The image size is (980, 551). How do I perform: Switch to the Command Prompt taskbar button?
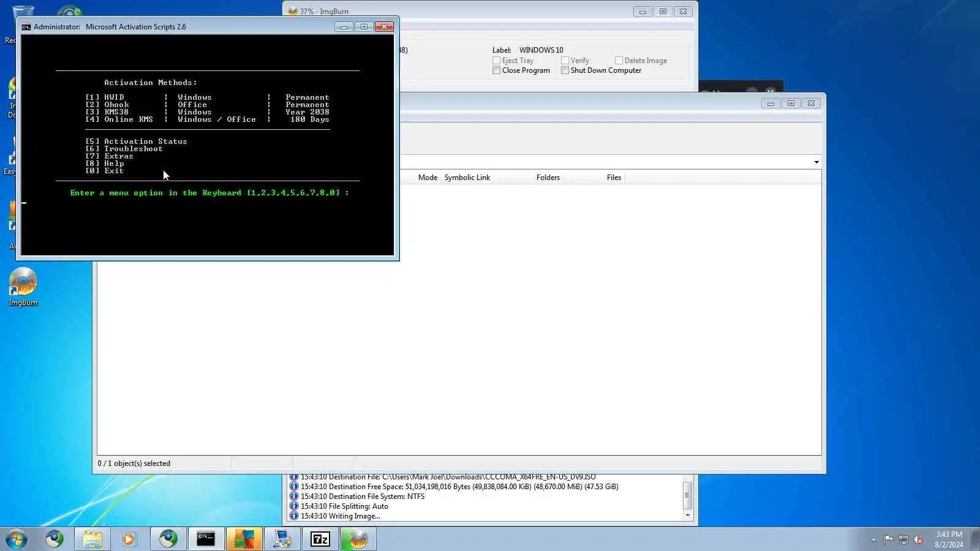pyautogui.click(x=206, y=539)
